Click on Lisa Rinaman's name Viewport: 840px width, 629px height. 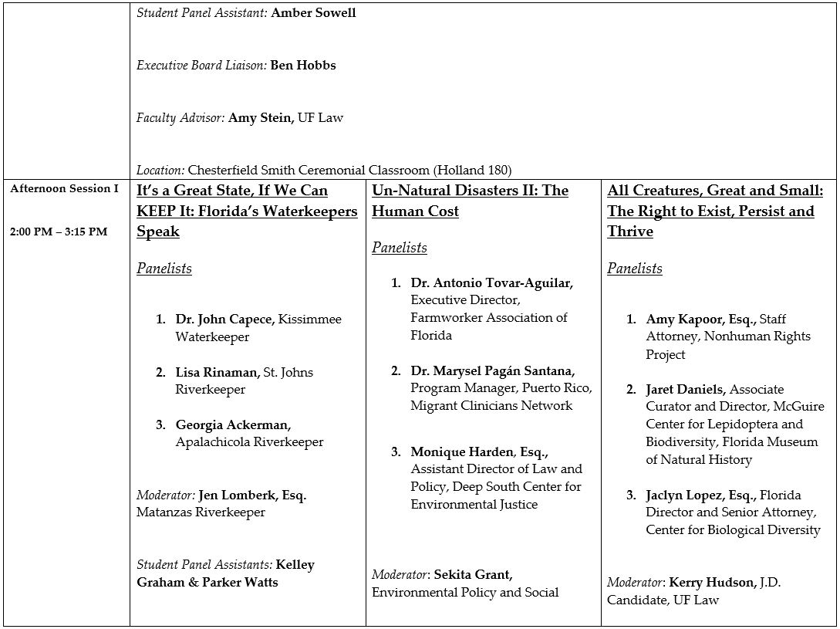pos(218,373)
